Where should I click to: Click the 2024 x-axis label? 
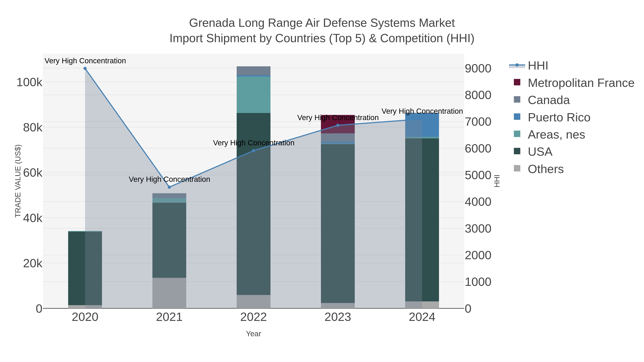(x=422, y=317)
